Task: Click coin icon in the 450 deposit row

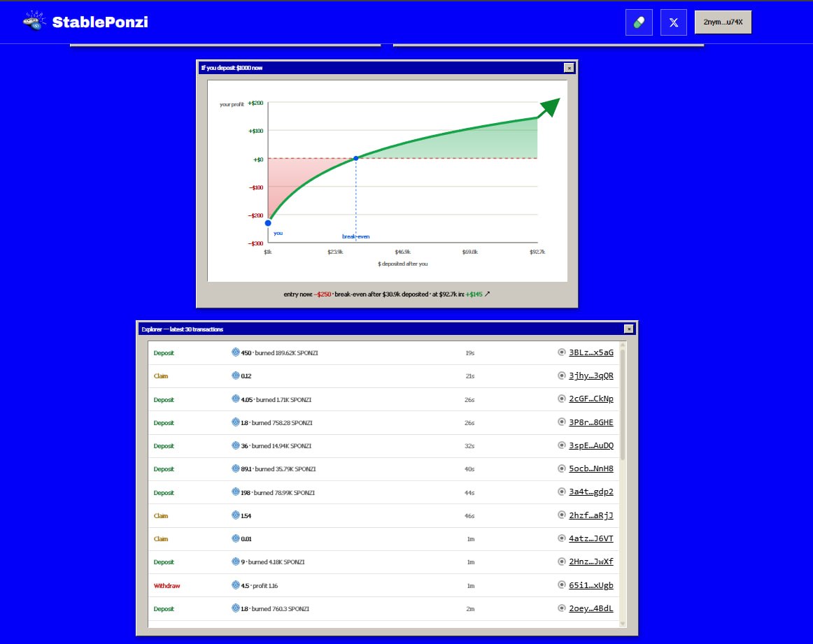Action: click(235, 352)
